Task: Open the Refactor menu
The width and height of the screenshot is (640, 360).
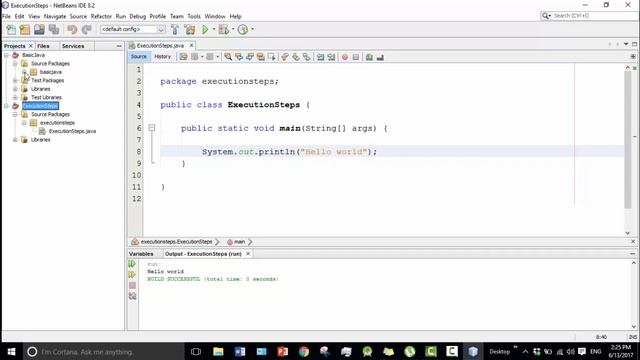Action: click(x=101, y=16)
